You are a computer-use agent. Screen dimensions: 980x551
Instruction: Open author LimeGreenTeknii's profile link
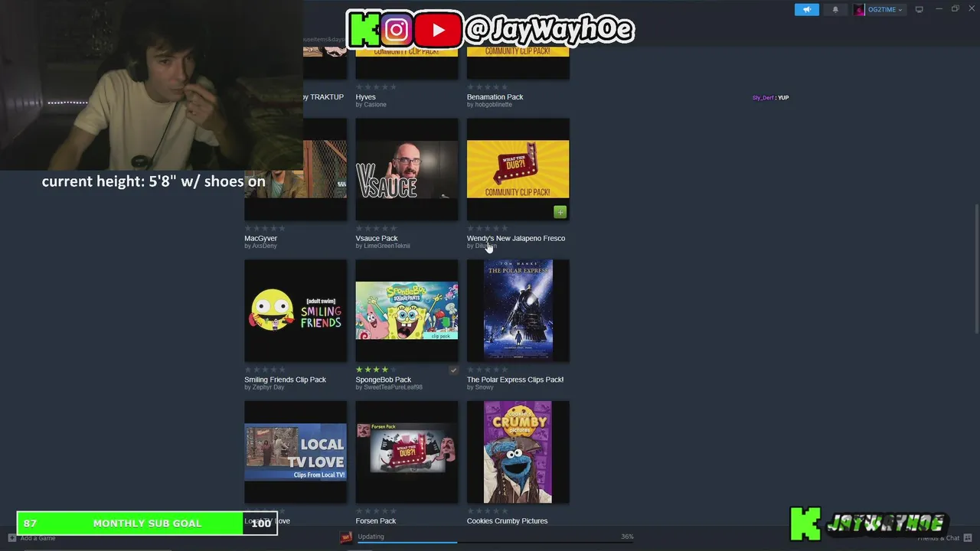coord(387,246)
